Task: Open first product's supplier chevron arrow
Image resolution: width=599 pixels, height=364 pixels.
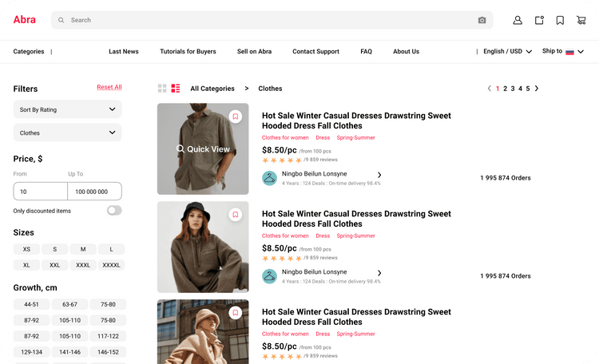Action: click(379, 175)
